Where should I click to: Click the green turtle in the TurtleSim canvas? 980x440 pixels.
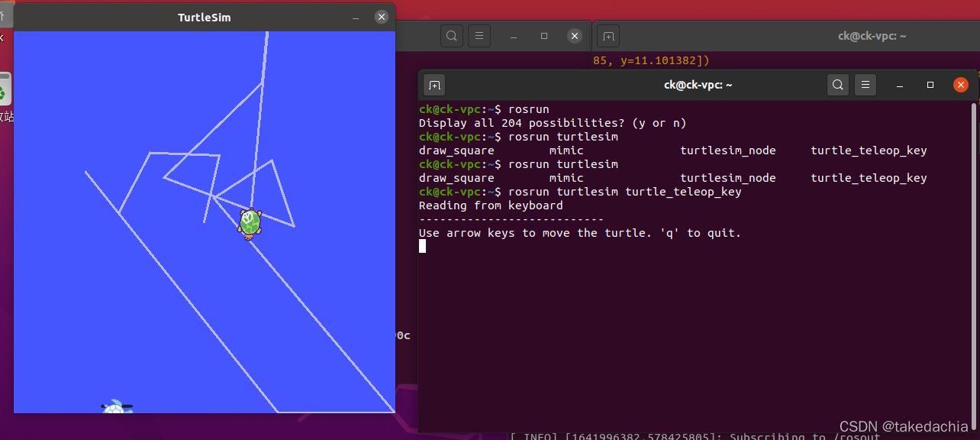pos(249,222)
